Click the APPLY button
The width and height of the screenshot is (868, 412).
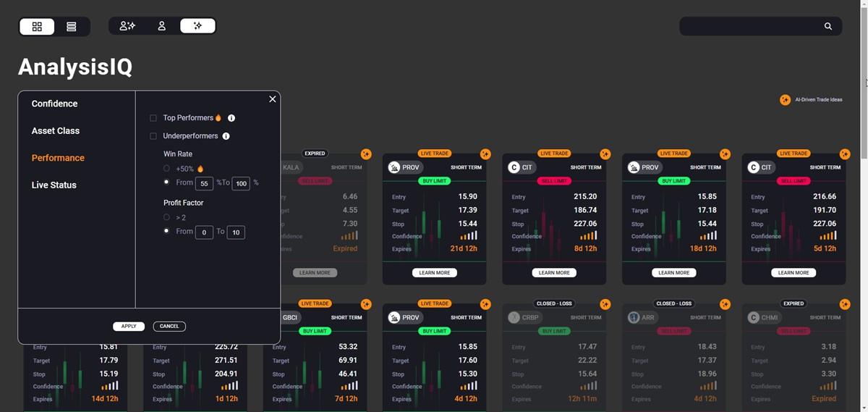click(x=129, y=327)
